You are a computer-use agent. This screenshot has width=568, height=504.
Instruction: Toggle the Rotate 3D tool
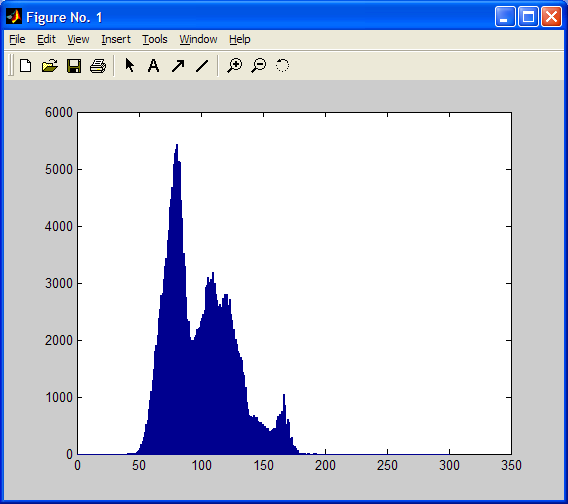(x=282, y=66)
